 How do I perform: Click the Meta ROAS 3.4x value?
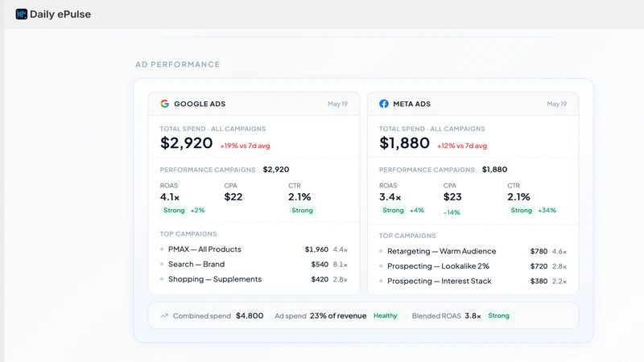tap(390, 197)
